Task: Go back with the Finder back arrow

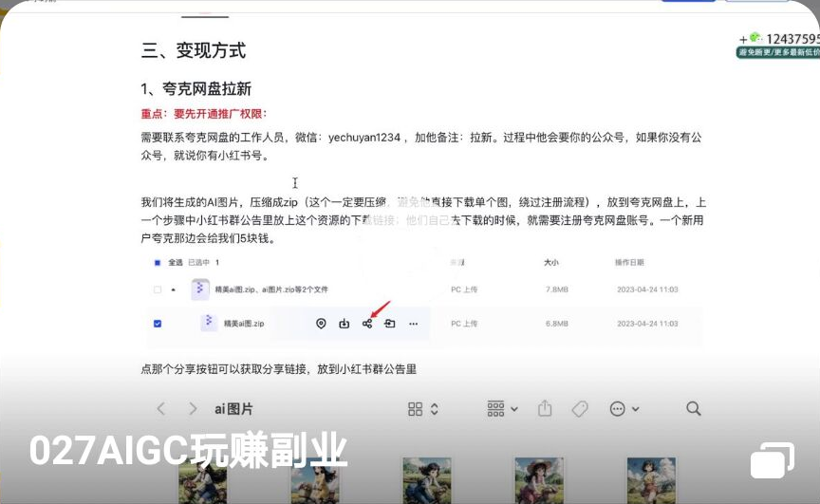Action: tap(160, 408)
